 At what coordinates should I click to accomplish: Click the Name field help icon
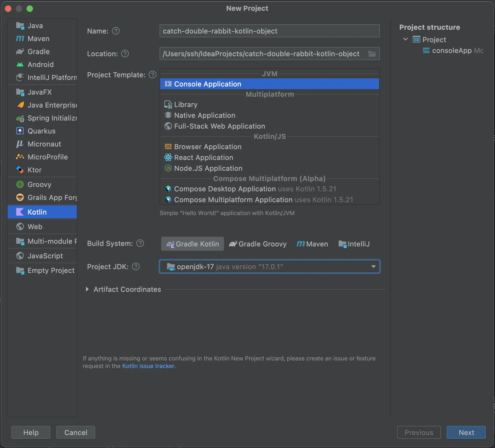click(116, 31)
